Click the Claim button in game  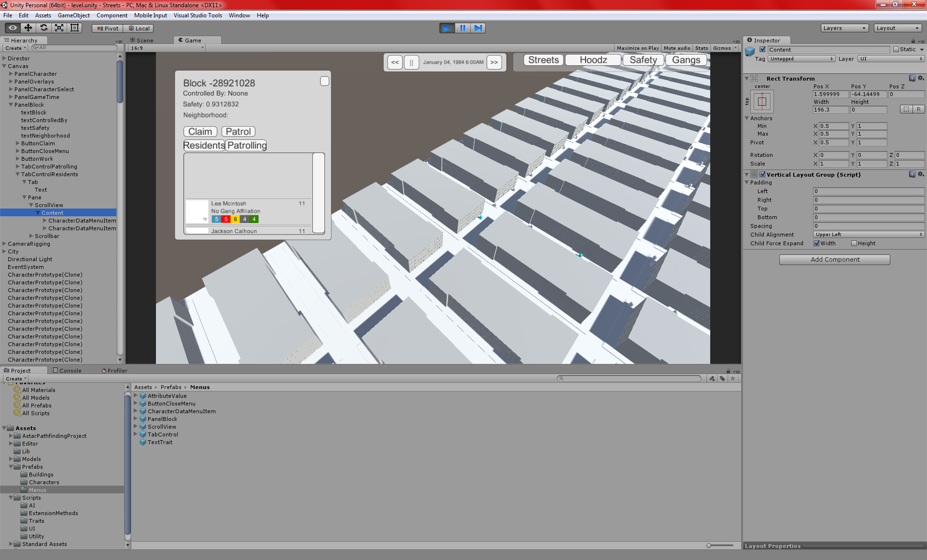coord(200,131)
